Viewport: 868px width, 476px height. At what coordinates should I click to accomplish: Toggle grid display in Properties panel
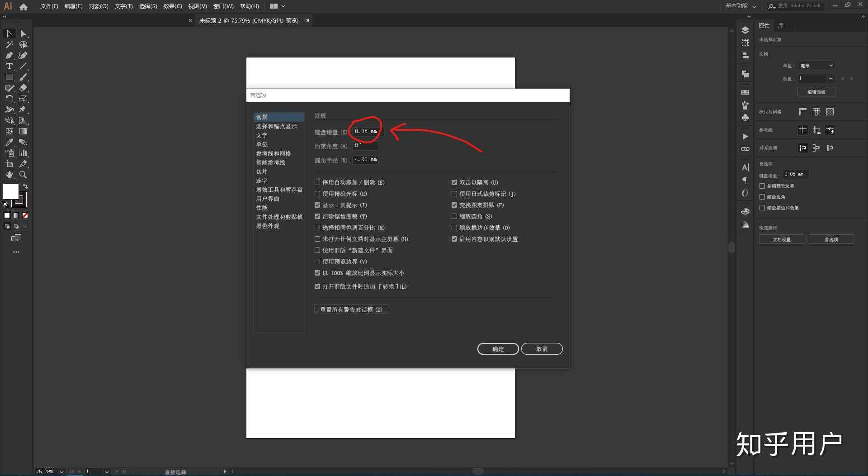[816, 112]
